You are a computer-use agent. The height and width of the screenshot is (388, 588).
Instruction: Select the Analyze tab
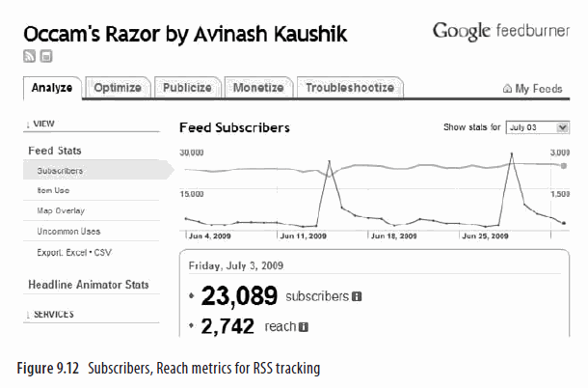51,88
